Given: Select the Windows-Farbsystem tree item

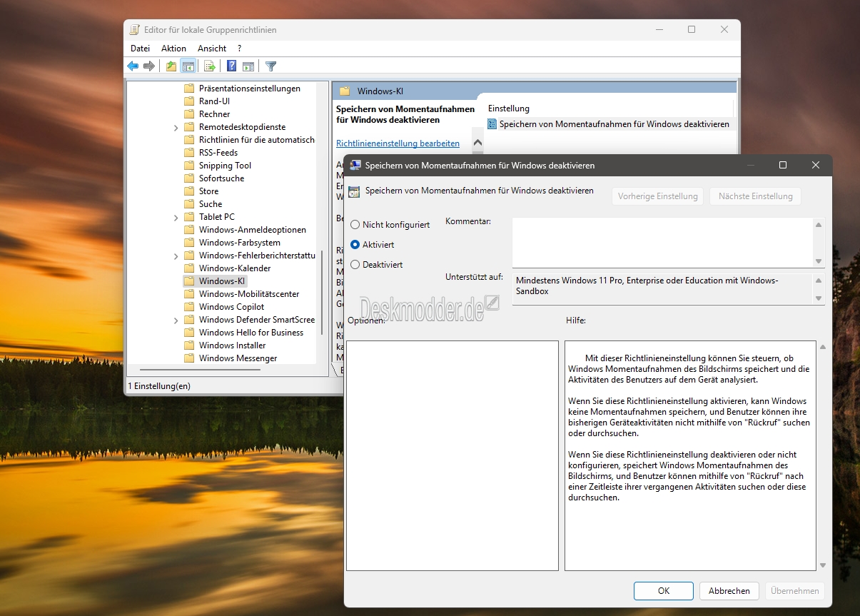Looking at the screenshot, I should coord(240,243).
